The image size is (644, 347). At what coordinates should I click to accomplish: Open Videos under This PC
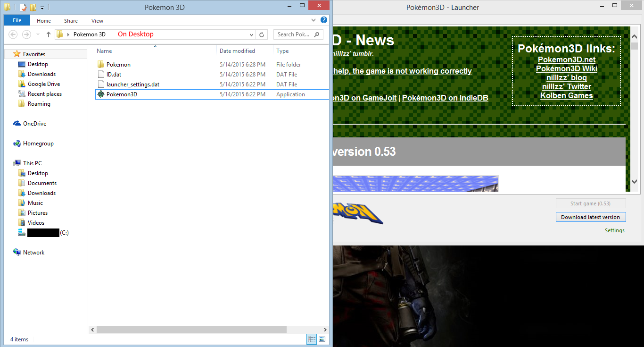[x=36, y=223]
